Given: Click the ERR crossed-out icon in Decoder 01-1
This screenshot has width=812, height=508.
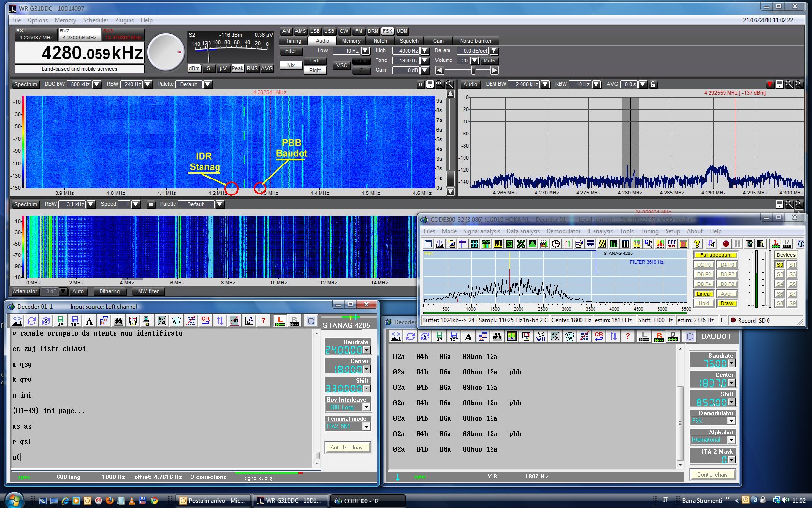Looking at the screenshot, I should 234,320.
